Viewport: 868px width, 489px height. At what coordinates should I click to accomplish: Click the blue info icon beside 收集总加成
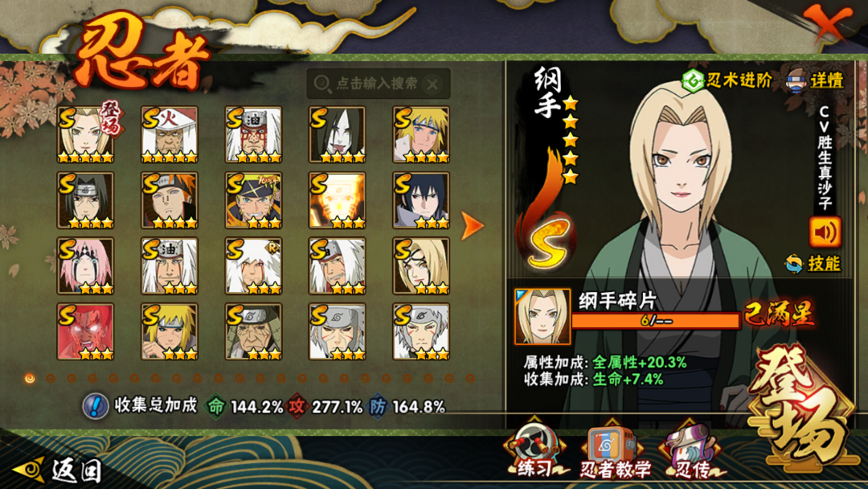(x=95, y=406)
